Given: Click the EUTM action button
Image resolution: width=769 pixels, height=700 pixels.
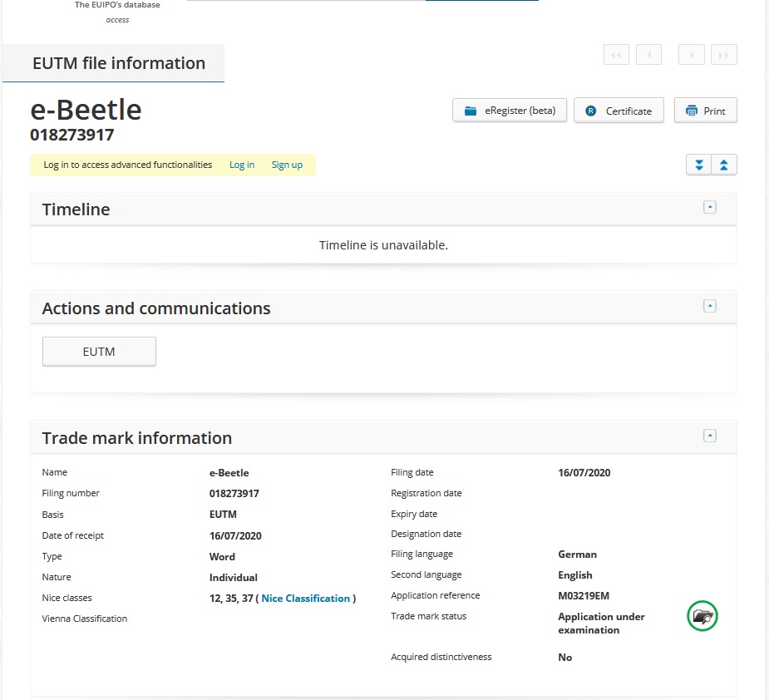Looking at the screenshot, I should pos(99,352).
